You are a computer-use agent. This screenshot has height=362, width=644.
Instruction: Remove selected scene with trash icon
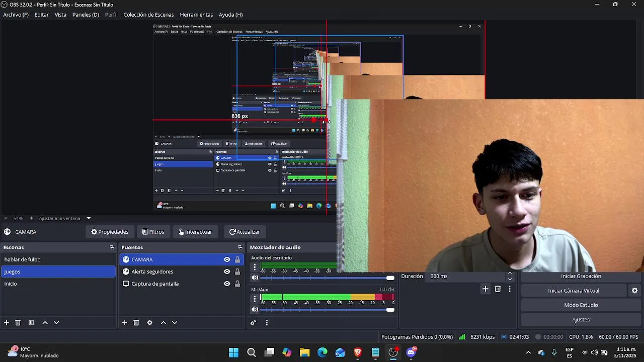(x=18, y=323)
